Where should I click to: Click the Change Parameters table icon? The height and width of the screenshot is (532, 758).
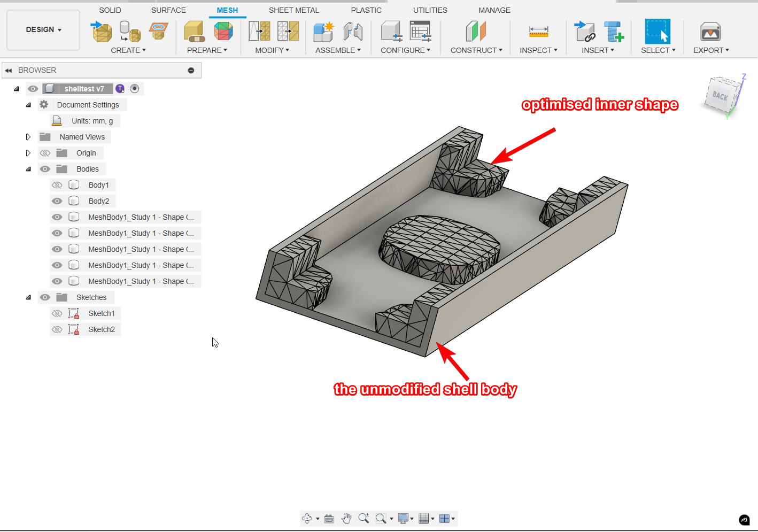421,32
